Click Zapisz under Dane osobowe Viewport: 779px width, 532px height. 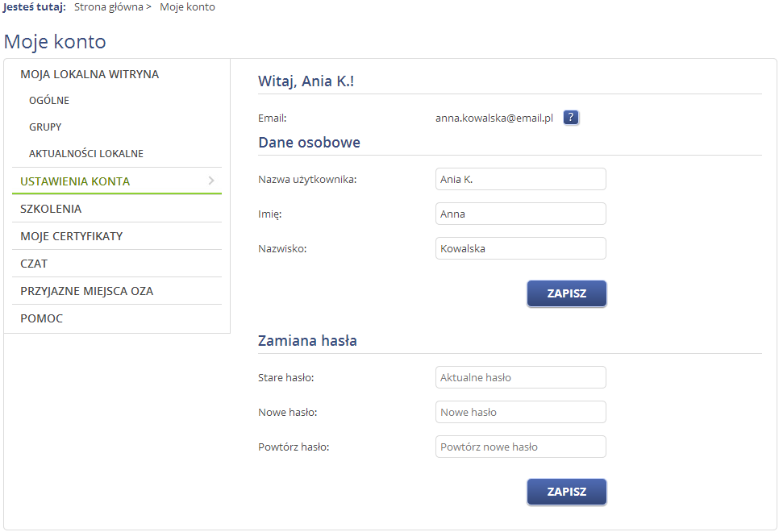[567, 293]
